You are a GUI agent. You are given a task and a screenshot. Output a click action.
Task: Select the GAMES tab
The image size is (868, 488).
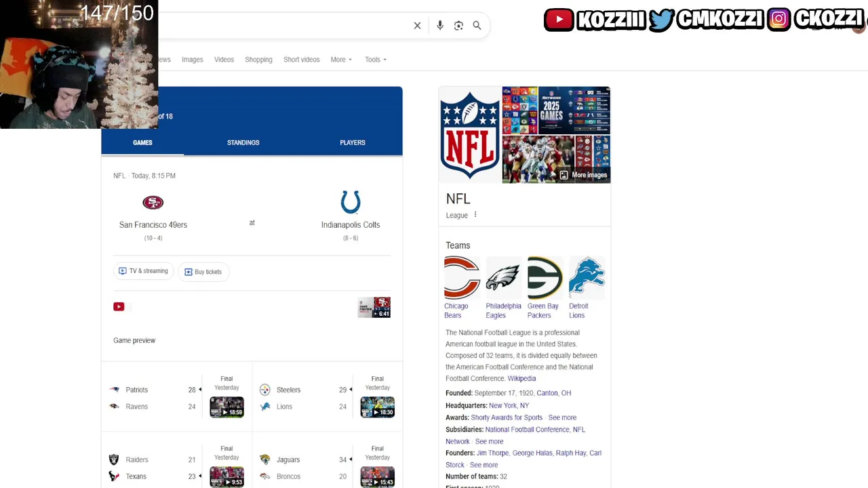[142, 142]
